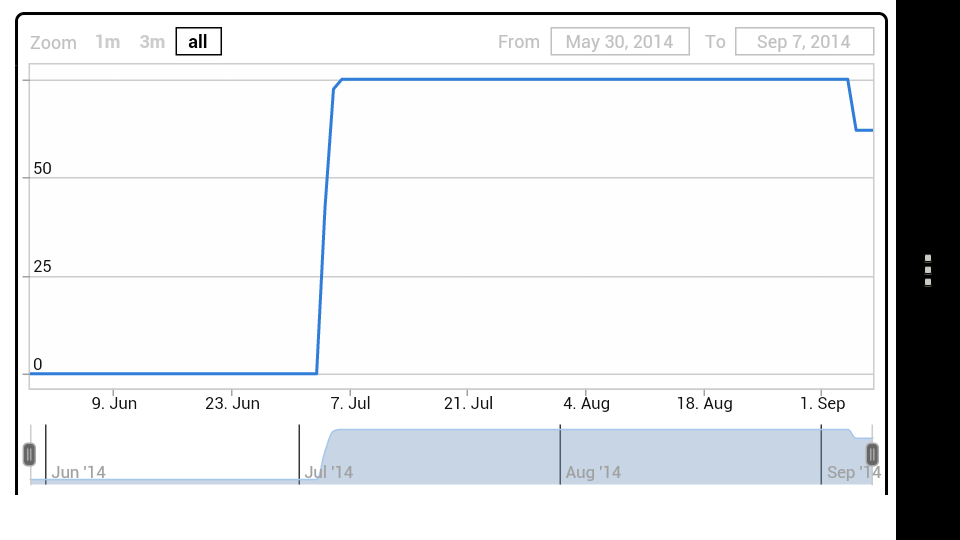Select the 3m zoom range

152,42
